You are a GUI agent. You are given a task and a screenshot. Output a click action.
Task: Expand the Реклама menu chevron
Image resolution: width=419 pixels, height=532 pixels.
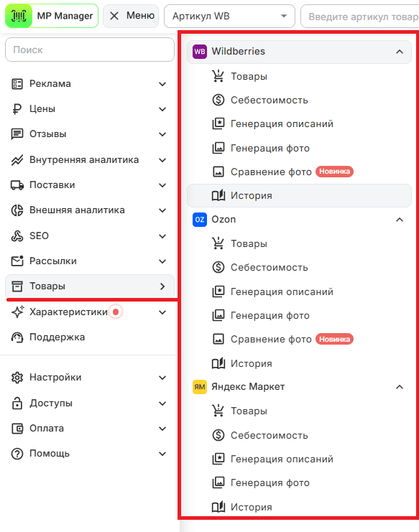162,84
